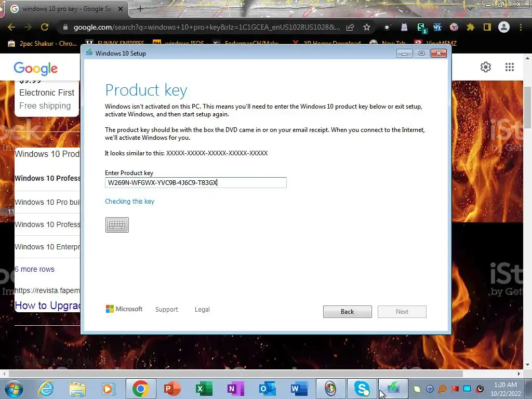Open the Windows Start orb
Viewport: 532px width, 399px height.
14,389
